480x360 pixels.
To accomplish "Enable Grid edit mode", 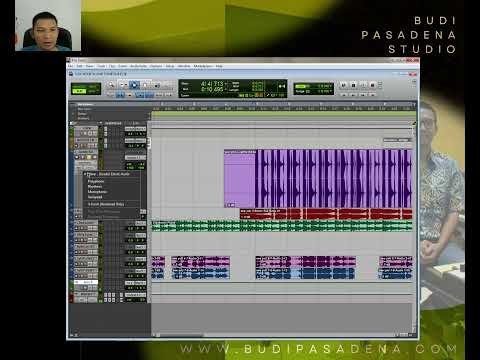I will tap(93, 91).
